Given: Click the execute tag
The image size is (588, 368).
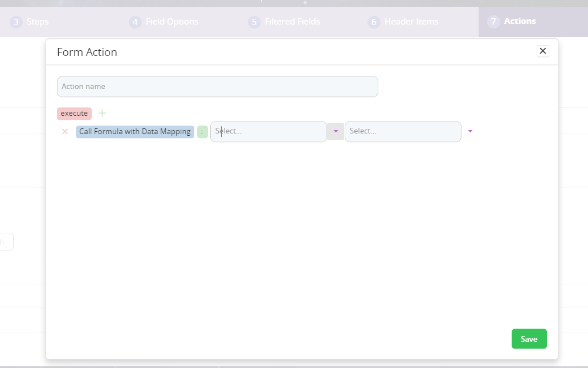Looking at the screenshot, I should [x=74, y=113].
